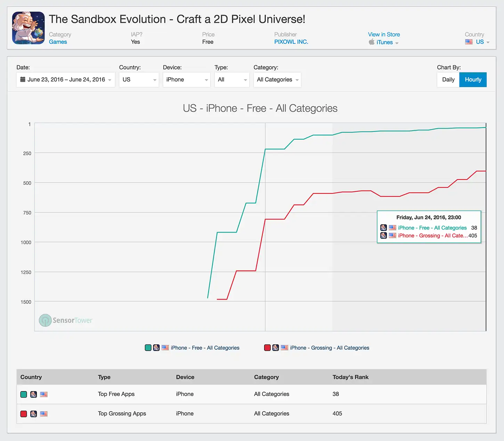Sort by Country column header

(31, 377)
